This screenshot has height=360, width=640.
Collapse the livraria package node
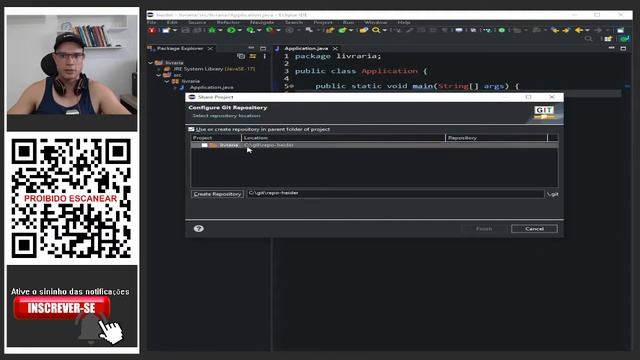167,81
